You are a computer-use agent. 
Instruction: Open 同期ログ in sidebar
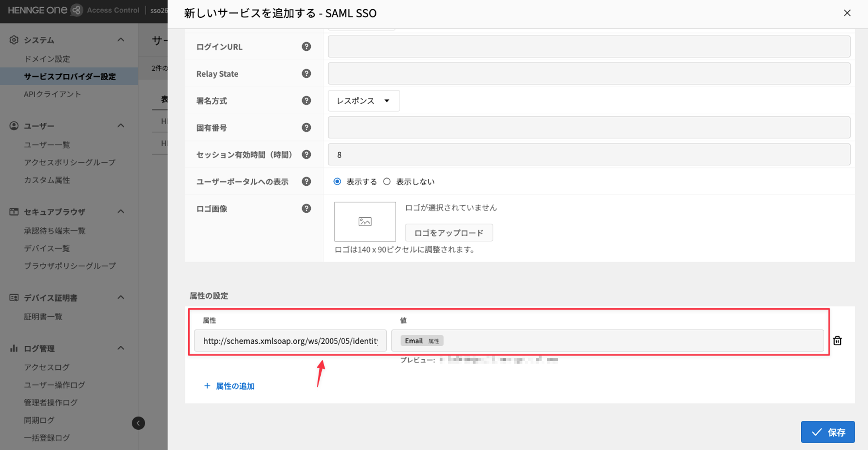click(x=39, y=420)
